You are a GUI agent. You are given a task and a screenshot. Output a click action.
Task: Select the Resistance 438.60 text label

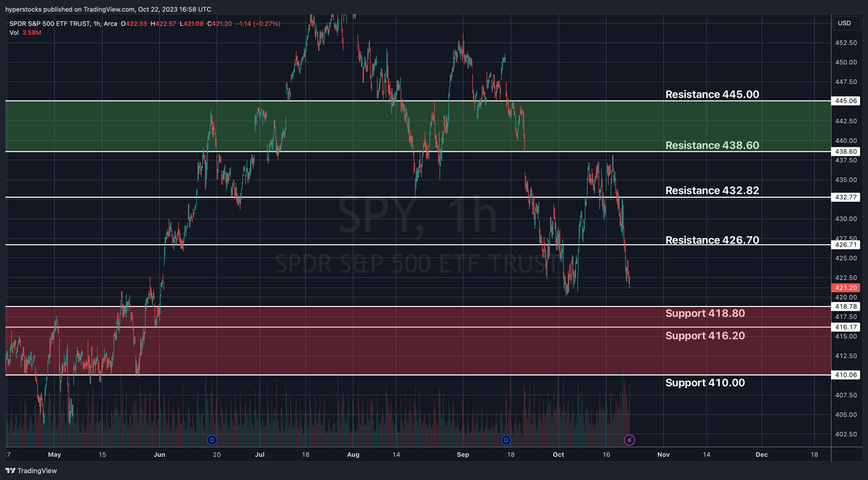(x=712, y=145)
